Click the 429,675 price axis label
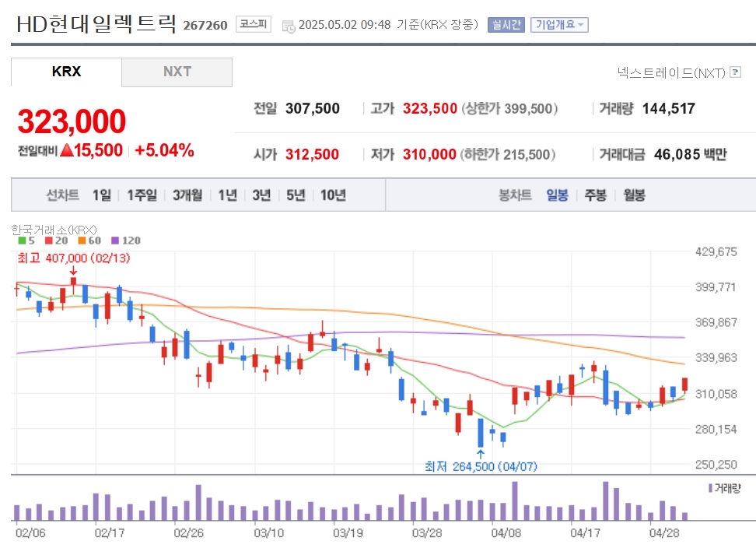Viewport: 756px width, 555px height. coord(716,252)
